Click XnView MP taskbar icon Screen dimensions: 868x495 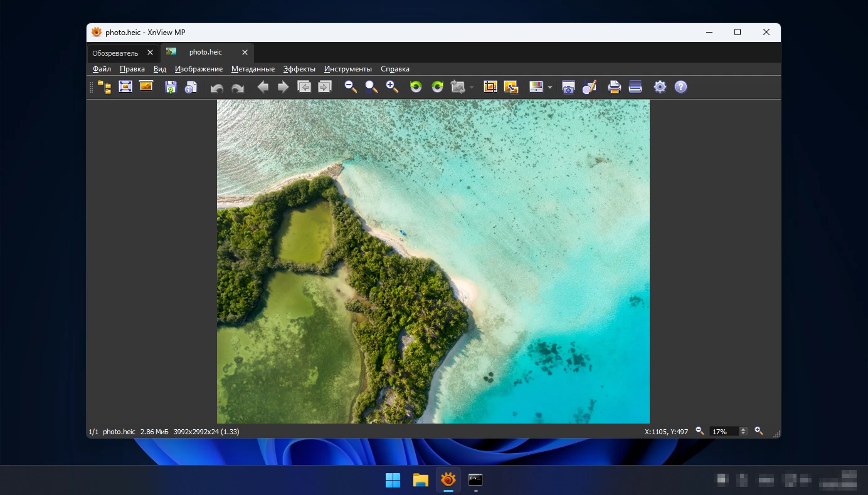448,481
